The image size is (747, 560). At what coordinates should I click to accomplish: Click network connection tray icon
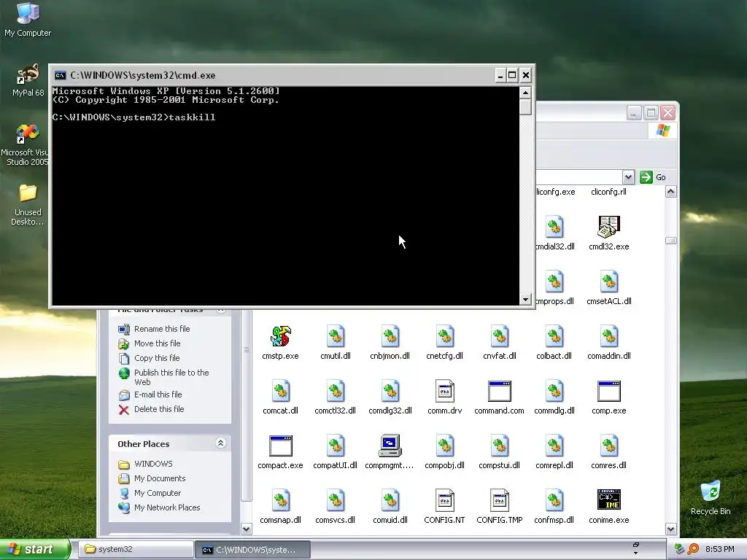point(680,549)
